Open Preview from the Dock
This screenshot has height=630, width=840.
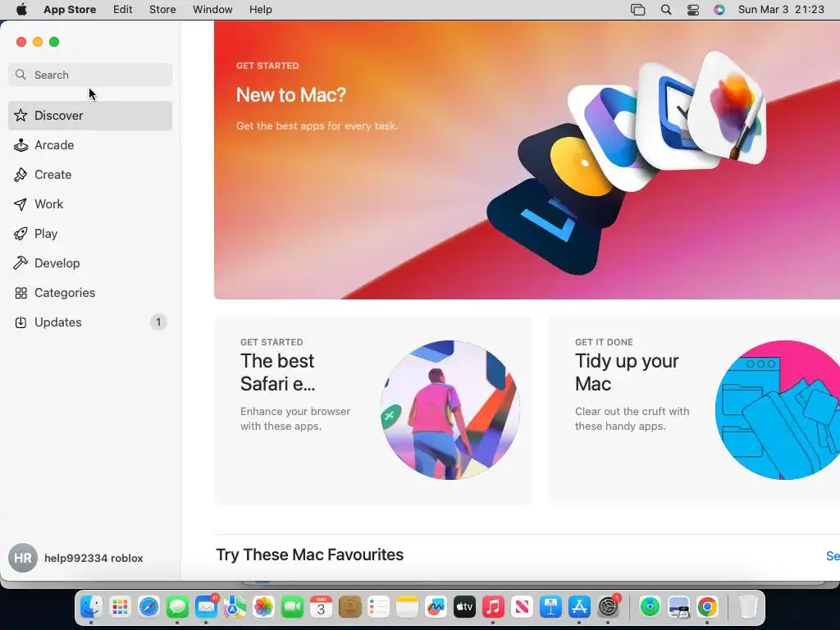[678, 607]
